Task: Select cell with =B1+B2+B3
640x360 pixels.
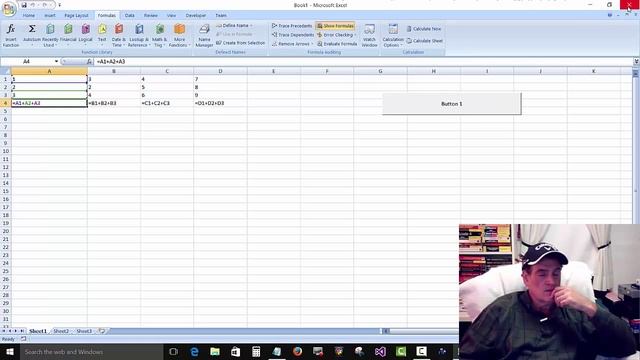Action: pyautogui.click(x=114, y=103)
